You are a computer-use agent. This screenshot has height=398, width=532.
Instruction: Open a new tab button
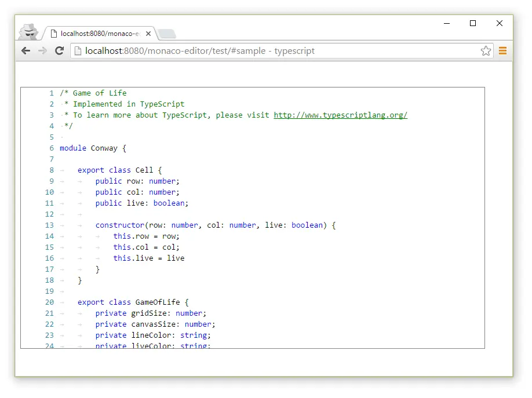167,34
